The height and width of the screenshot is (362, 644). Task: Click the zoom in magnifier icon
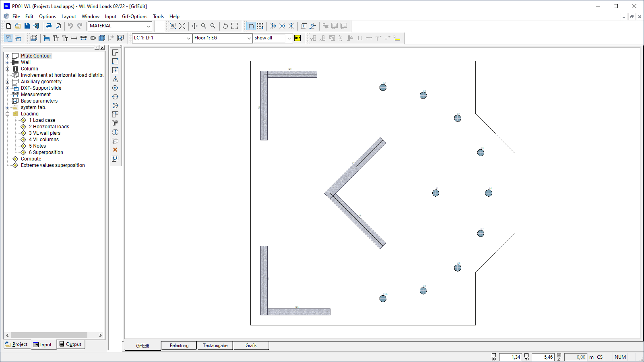(x=204, y=26)
